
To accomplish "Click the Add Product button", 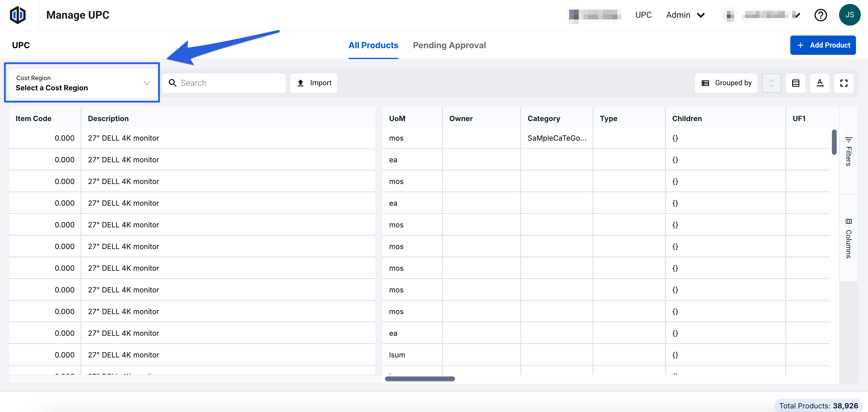I will [823, 45].
